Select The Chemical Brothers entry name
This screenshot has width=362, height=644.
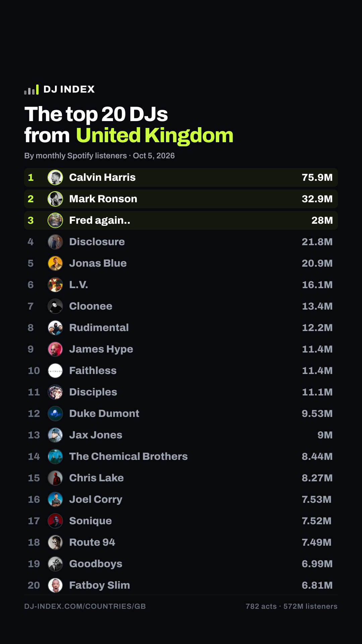pos(128,457)
